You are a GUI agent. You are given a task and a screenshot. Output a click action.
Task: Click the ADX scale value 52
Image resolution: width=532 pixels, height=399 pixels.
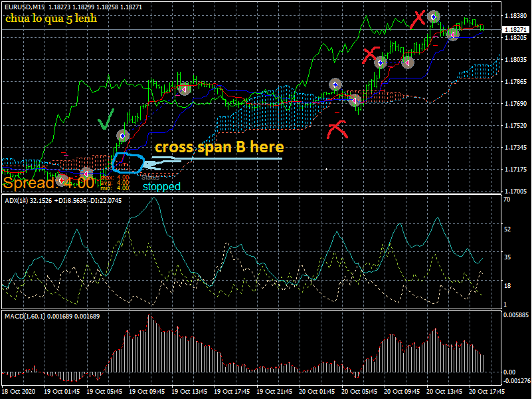coord(507,229)
